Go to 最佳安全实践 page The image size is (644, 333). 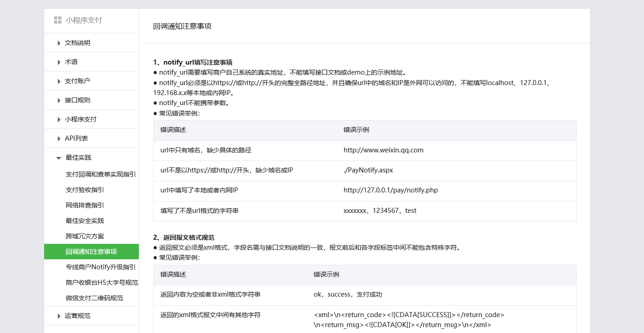(85, 221)
